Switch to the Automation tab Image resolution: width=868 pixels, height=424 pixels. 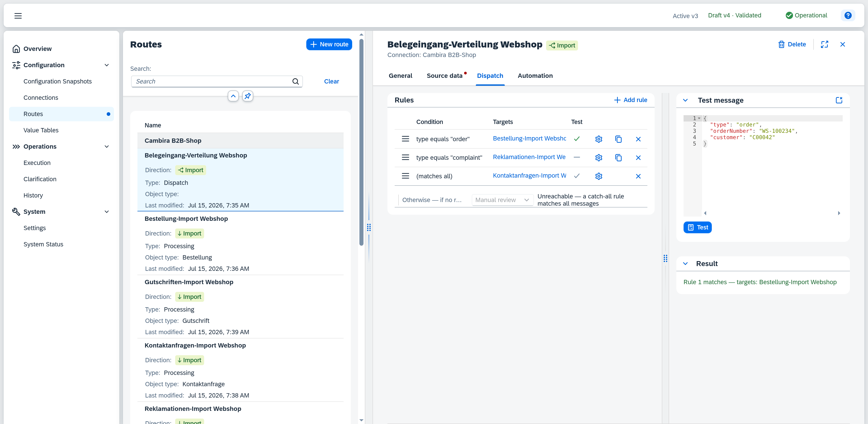click(x=535, y=76)
